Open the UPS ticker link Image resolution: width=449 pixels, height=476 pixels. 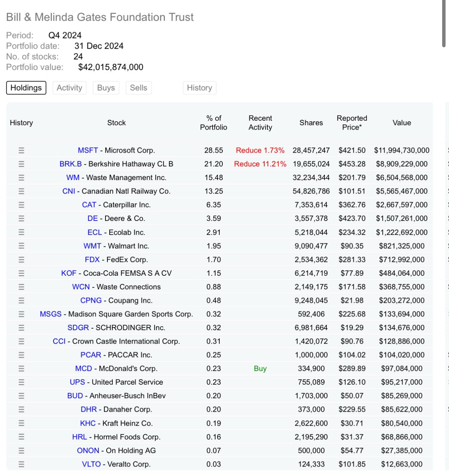pos(77,382)
